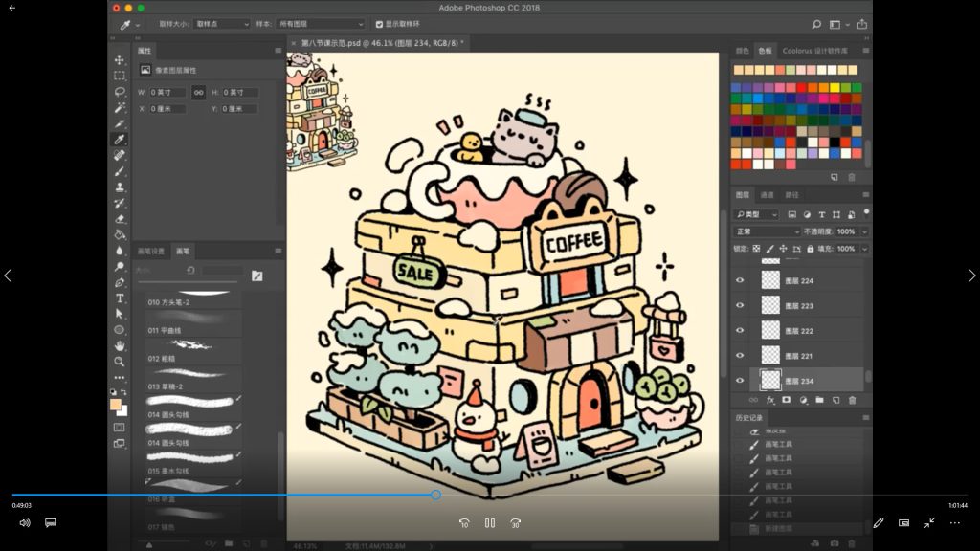Screen dimensions: 980x551
Task: Click the layer style fx icon
Action: [x=770, y=400]
